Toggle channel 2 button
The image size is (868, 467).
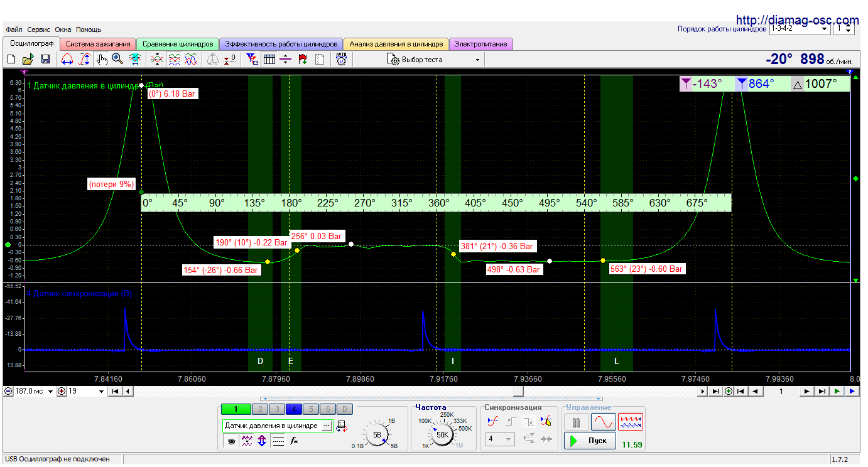tap(260, 409)
